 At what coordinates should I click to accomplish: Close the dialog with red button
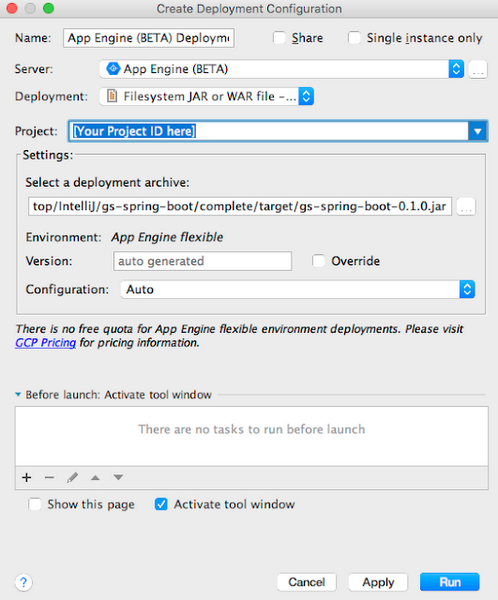pos(12,8)
